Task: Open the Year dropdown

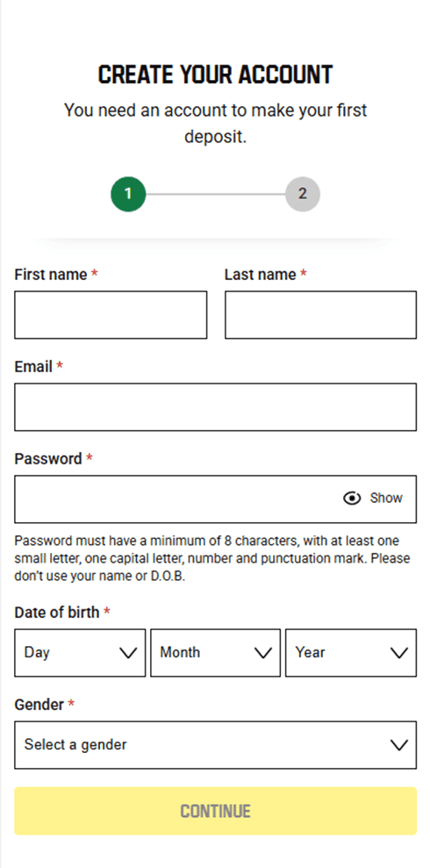Action: coord(351,653)
